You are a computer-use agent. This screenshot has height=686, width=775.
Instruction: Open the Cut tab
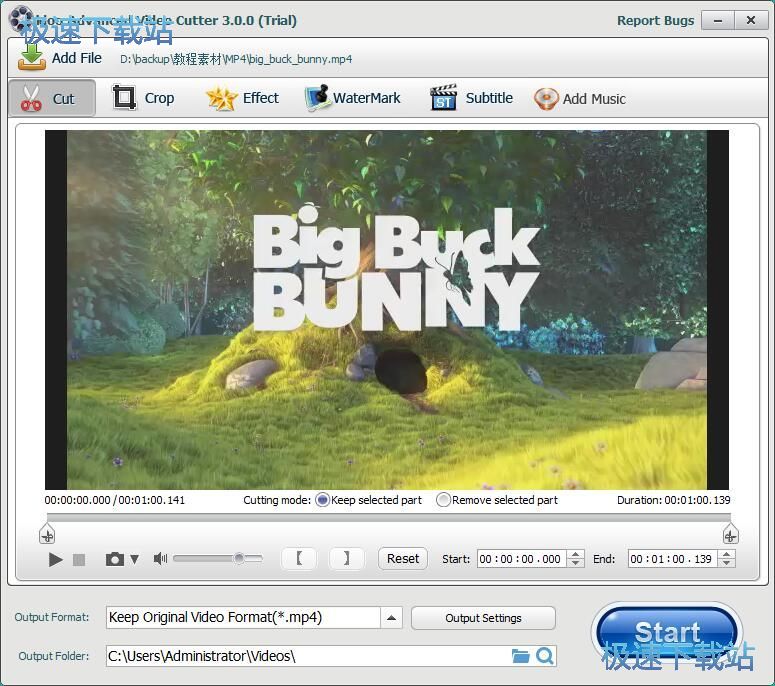52,98
